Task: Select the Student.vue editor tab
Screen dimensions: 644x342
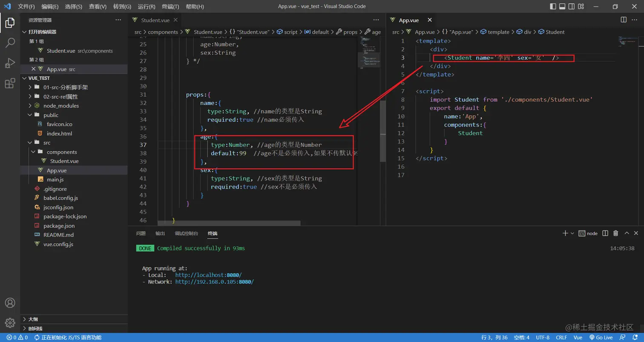Action: tap(155, 20)
